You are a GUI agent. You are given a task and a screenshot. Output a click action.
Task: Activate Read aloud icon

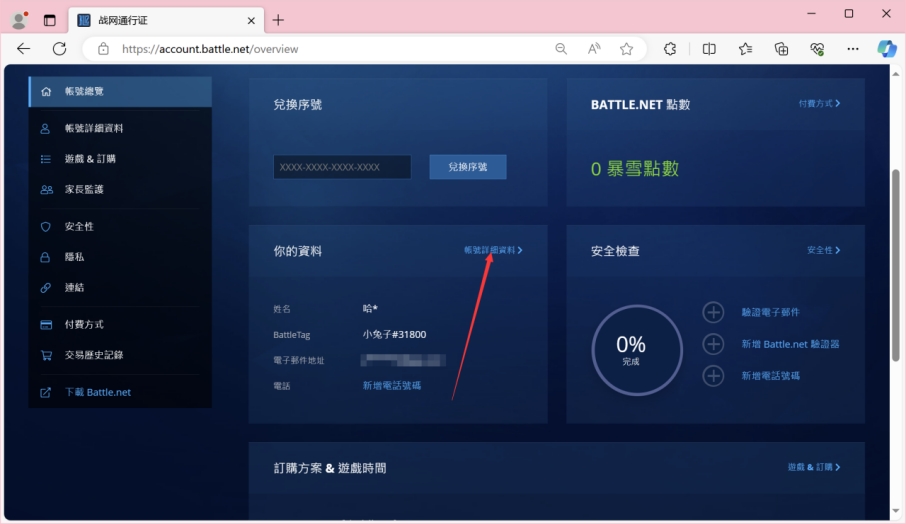pyautogui.click(x=593, y=49)
